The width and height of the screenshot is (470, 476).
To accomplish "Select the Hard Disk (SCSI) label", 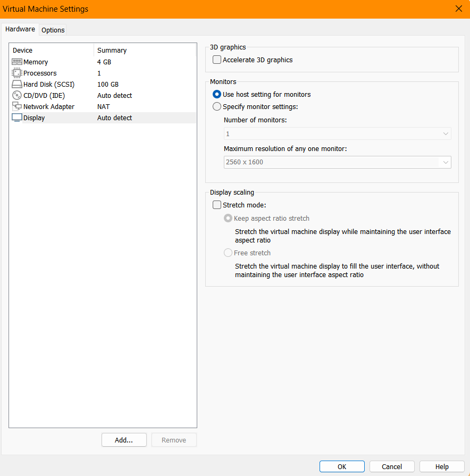I will (x=49, y=85).
